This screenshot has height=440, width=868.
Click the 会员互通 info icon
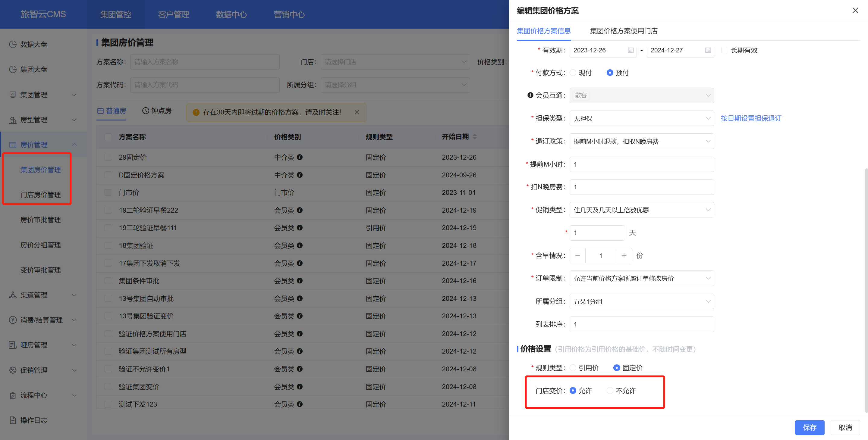pos(530,95)
